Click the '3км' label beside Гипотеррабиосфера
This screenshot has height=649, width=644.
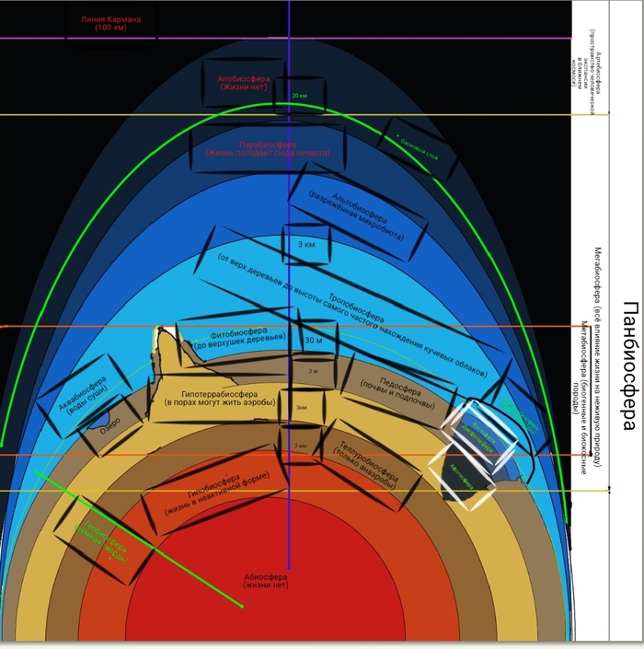302,408
